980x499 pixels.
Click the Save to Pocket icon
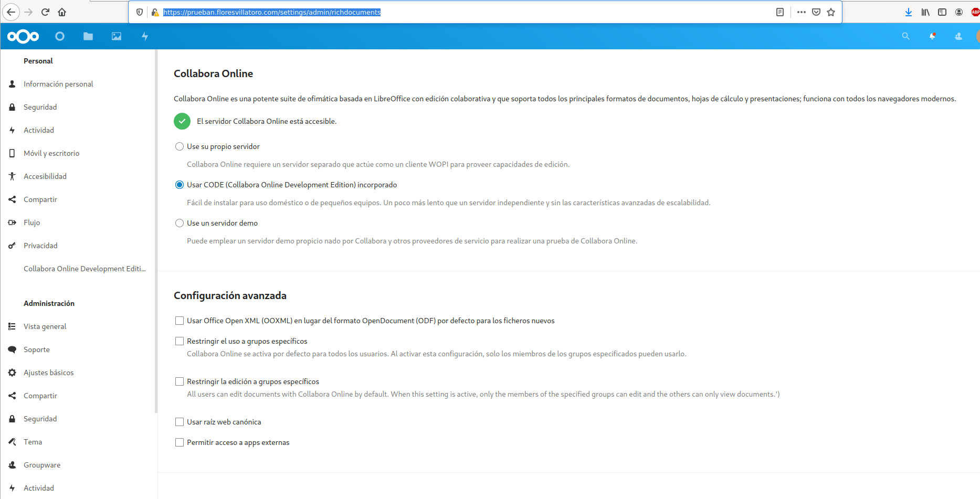click(816, 12)
